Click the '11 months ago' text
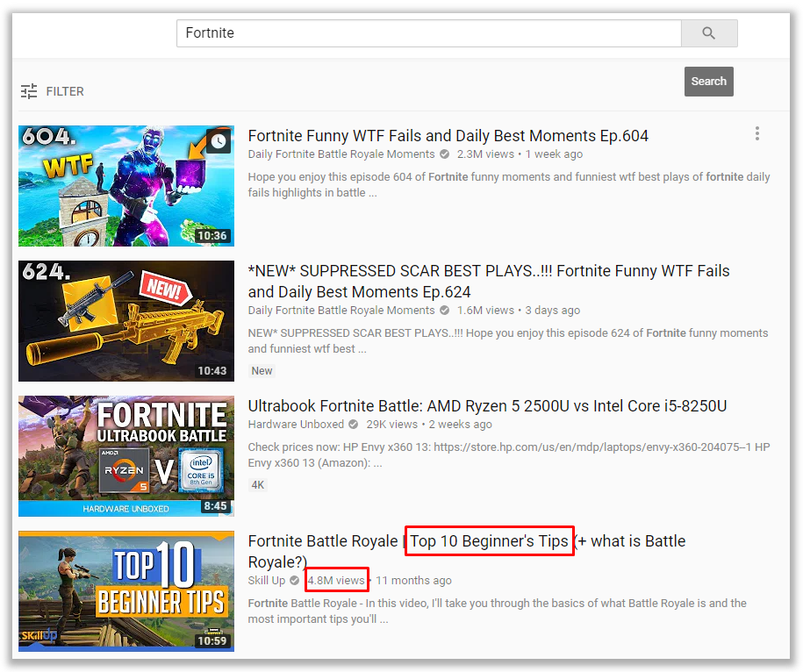Image resolution: width=803 pixels, height=672 pixels. click(414, 581)
